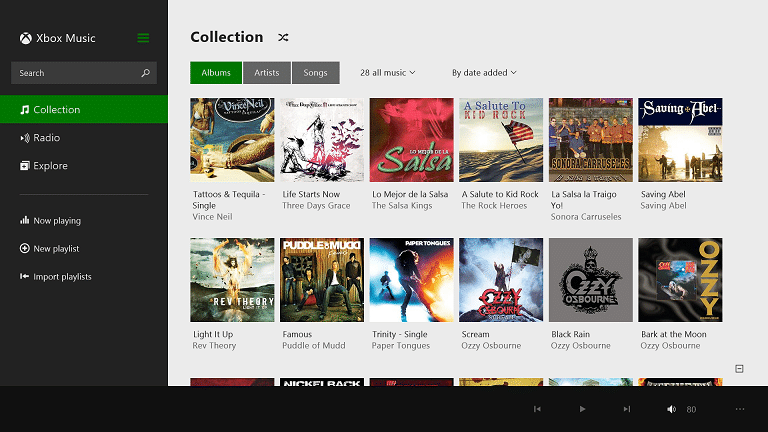Select Import playlists
Viewport: 768px width, 432px height.
click(55, 276)
